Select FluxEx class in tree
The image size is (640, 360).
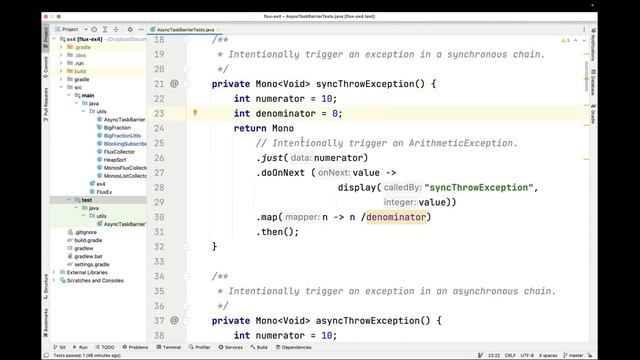tap(101, 192)
